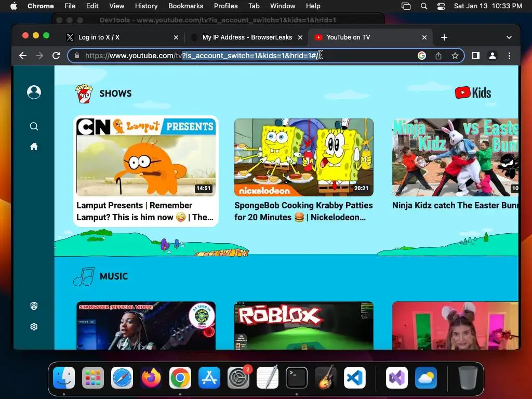Switch to My IP Address BrowserLeaks tab
The width and height of the screenshot is (532, 399).
pos(247,37)
